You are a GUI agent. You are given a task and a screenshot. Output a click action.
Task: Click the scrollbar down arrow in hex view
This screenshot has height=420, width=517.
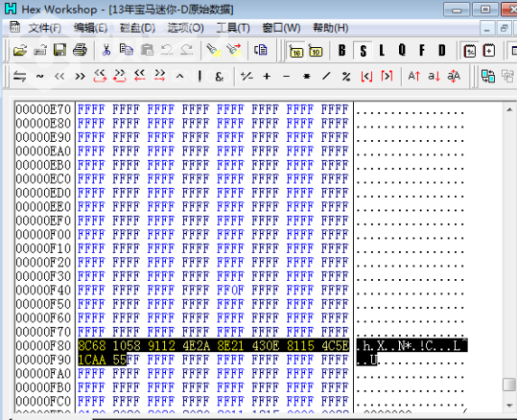tap(509, 406)
